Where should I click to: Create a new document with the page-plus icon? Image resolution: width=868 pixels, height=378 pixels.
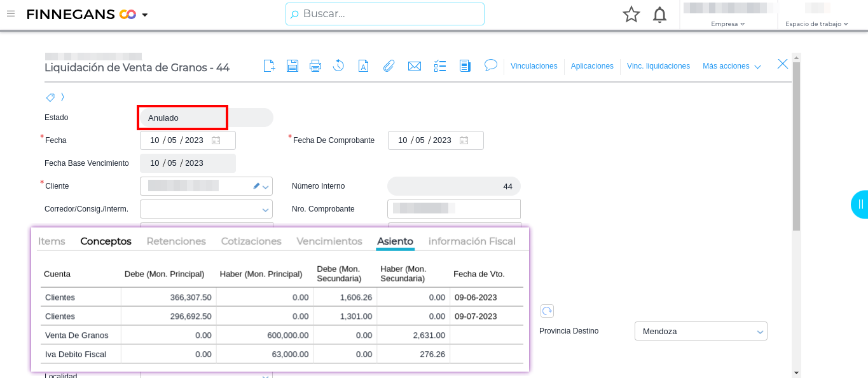click(x=269, y=65)
